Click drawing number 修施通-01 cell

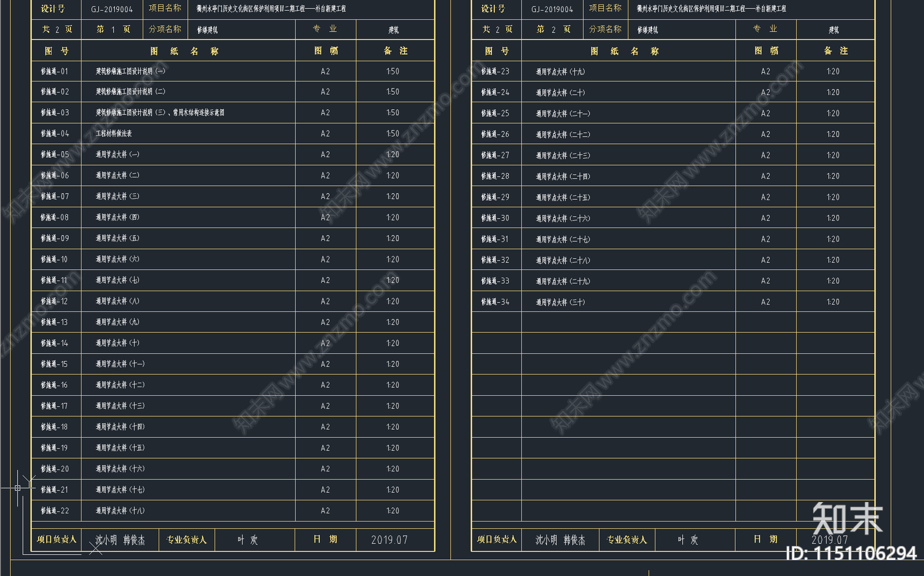click(55, 72)
